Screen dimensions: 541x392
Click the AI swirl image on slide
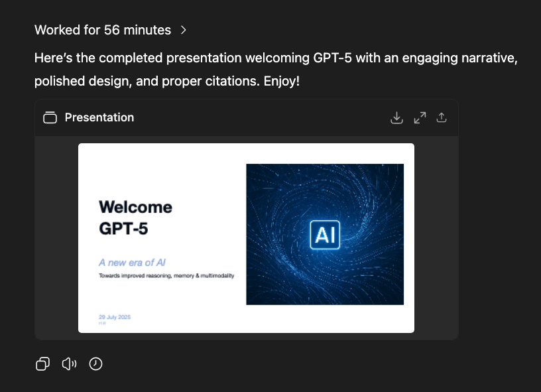point(325,234)
